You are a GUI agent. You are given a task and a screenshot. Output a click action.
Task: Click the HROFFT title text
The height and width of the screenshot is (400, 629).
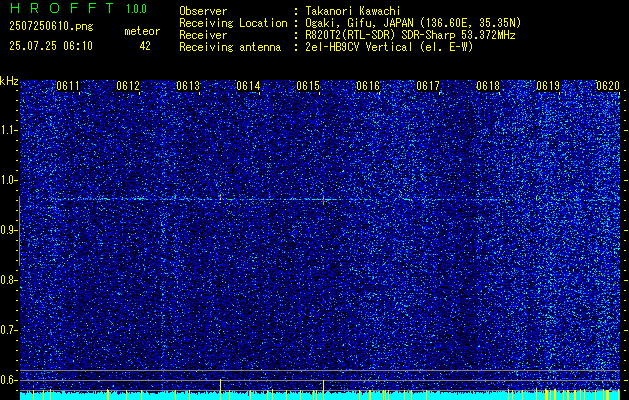click(x=63, y=8)
